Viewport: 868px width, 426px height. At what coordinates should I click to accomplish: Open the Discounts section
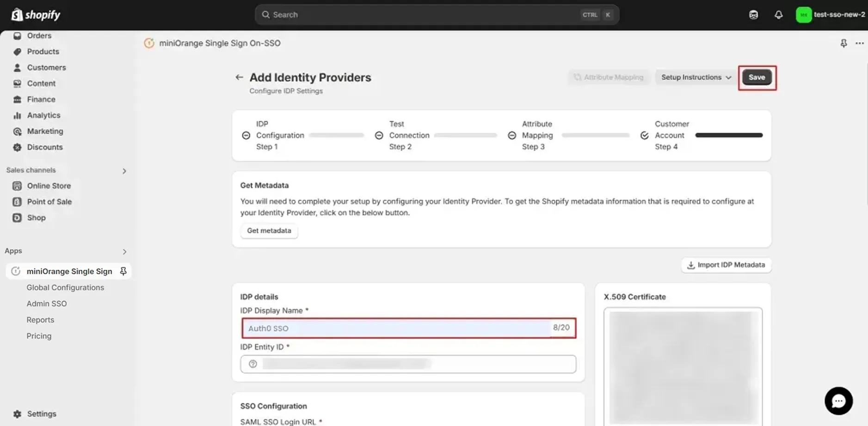tap(44, 147)
